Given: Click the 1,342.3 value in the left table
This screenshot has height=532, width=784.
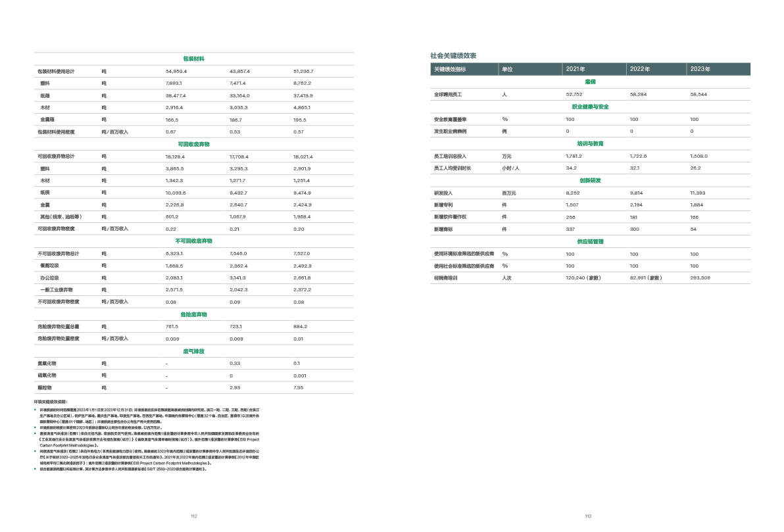Looking at the screenshot, I should click(x=174, y=180).
